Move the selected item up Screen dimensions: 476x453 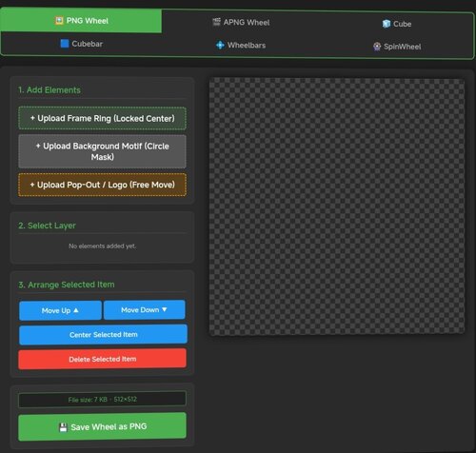60,310
